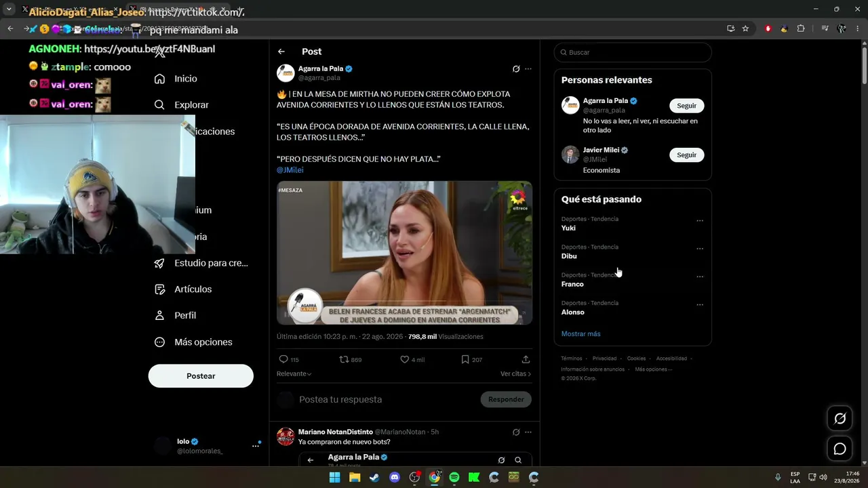
Task: Open the Perfil person icon
Action: [x=159, y=315]
